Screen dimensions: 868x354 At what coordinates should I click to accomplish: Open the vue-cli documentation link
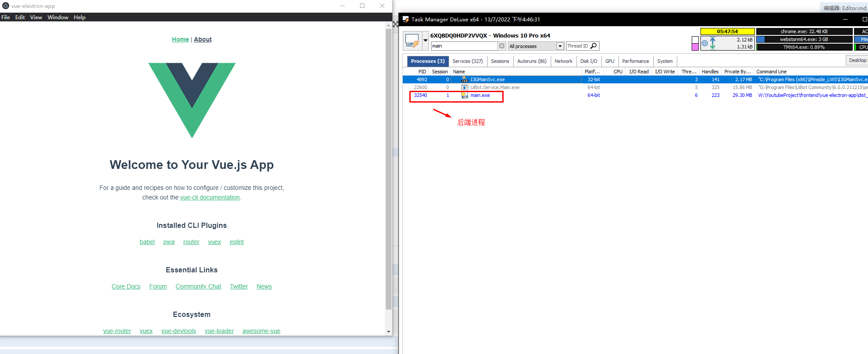(x=210, y=197)
